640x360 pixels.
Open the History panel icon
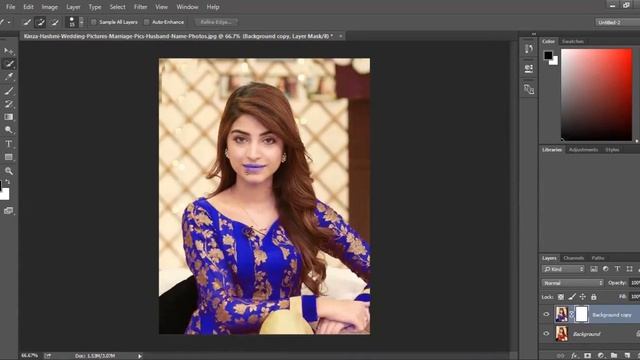point(529,49)
